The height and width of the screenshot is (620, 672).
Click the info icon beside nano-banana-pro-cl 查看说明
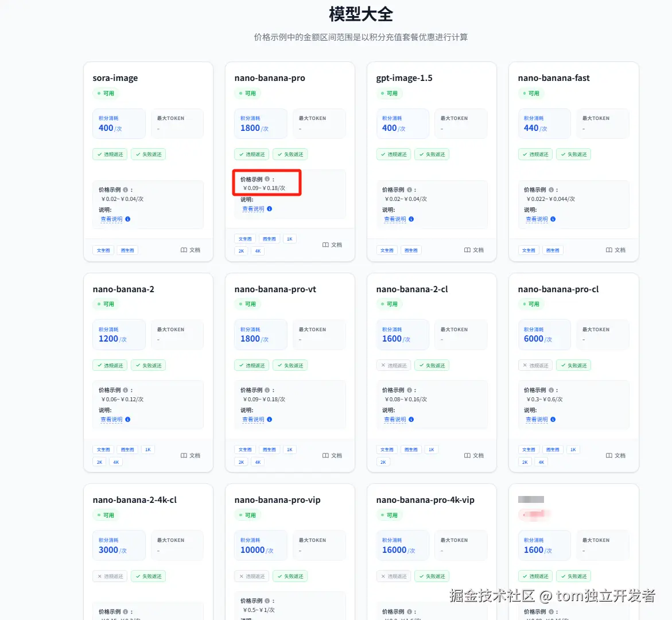coord(553,419)
